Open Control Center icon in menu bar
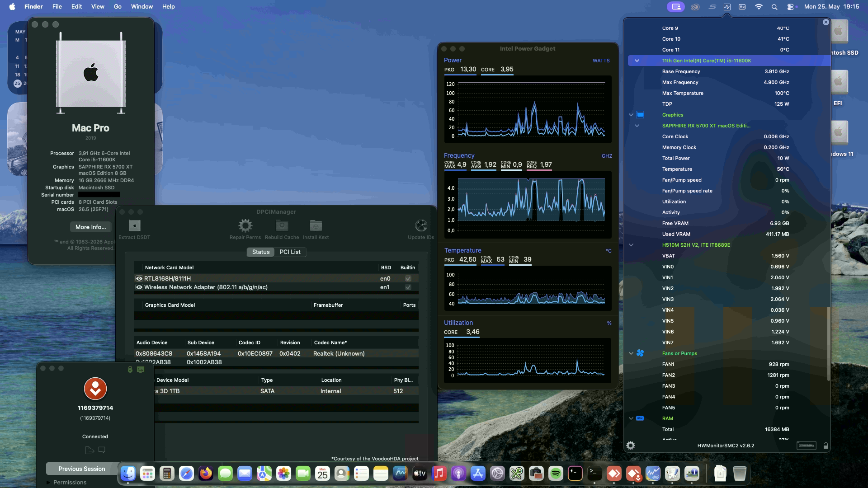 (x=790, y=7)
